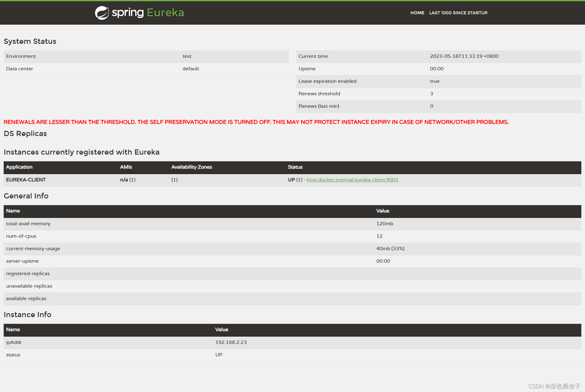Select the value 120mb

(x=385, y=224)
